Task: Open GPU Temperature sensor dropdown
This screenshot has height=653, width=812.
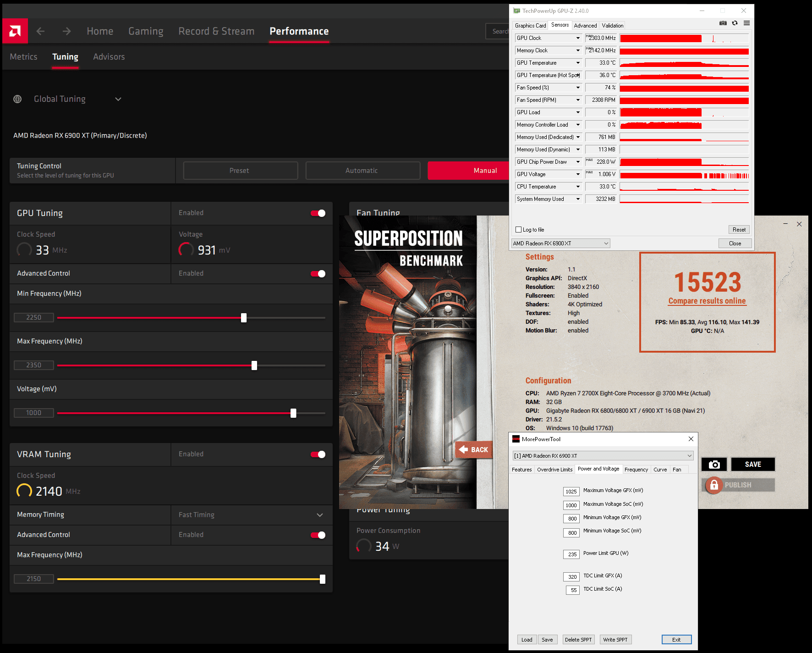Action: pyautogui.click(x=578, y=63)
